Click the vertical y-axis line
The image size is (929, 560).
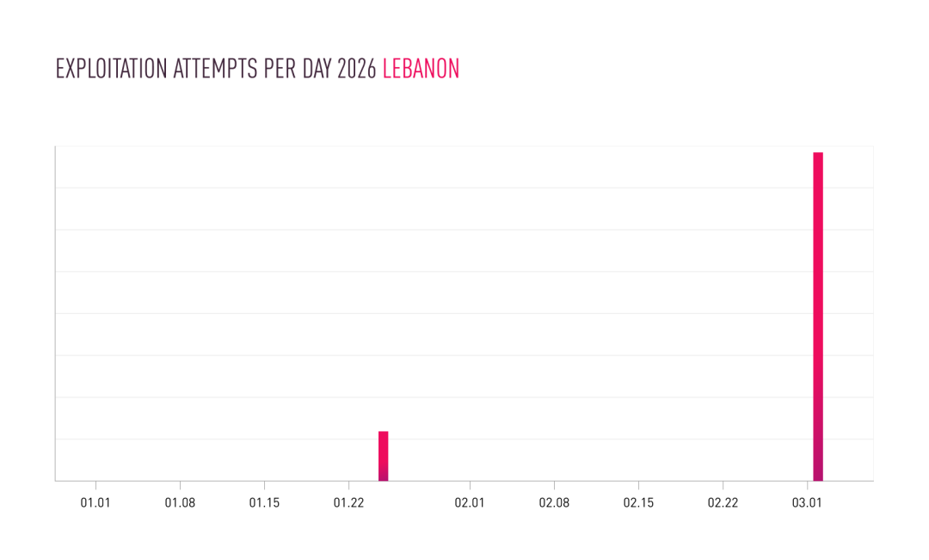pyautogui.click(x=55, y=314)
